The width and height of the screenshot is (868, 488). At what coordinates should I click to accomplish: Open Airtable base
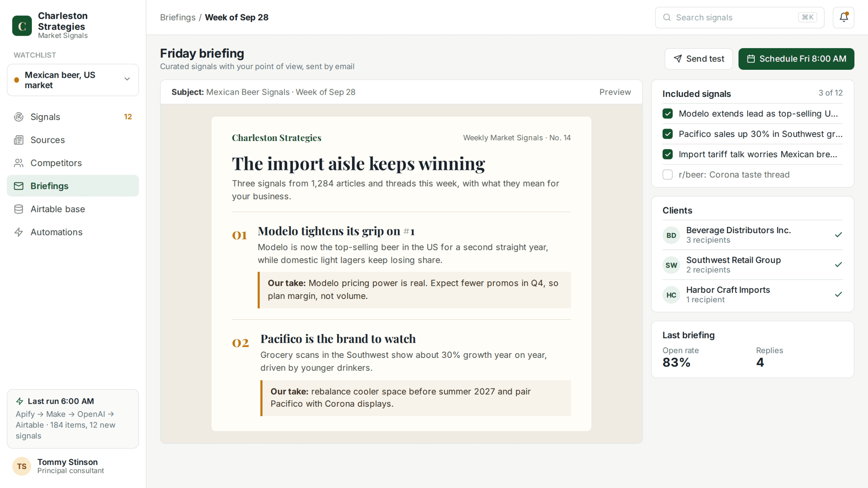coord(73,209)
